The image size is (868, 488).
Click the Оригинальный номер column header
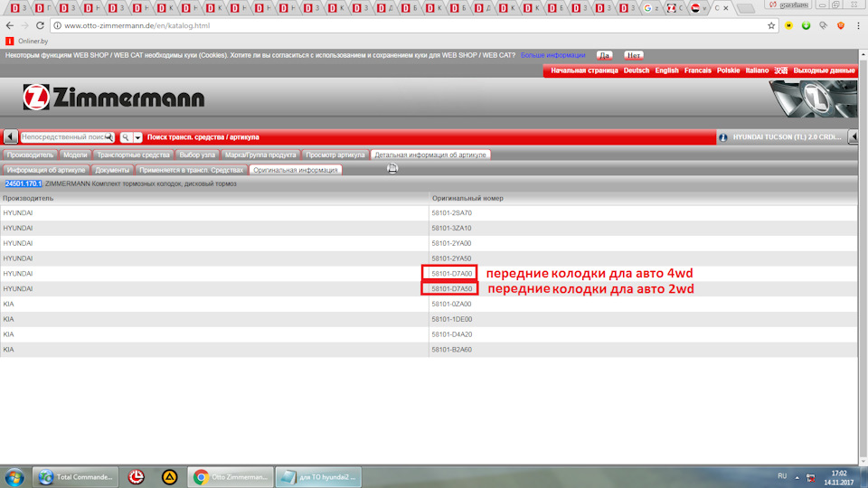[467, 198]
